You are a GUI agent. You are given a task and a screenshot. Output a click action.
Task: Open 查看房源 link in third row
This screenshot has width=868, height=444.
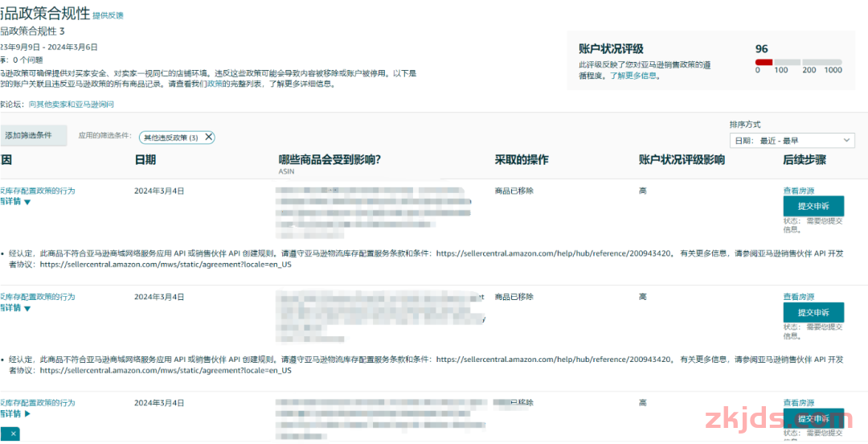798,403
